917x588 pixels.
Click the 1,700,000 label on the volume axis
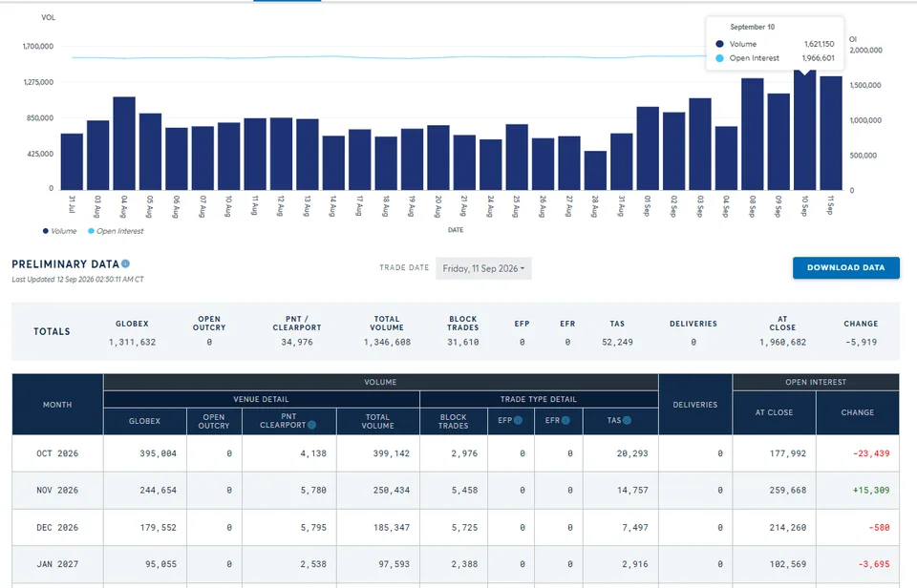[38, 46]
